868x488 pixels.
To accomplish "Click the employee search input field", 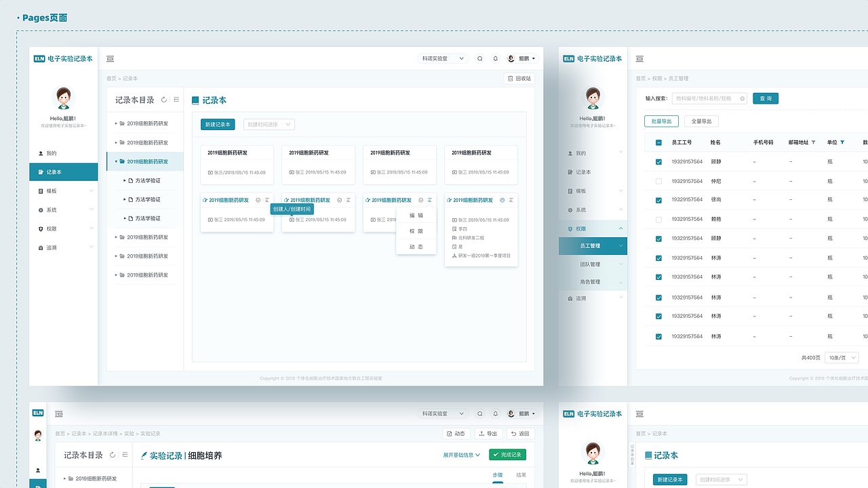I will [709, 98].
